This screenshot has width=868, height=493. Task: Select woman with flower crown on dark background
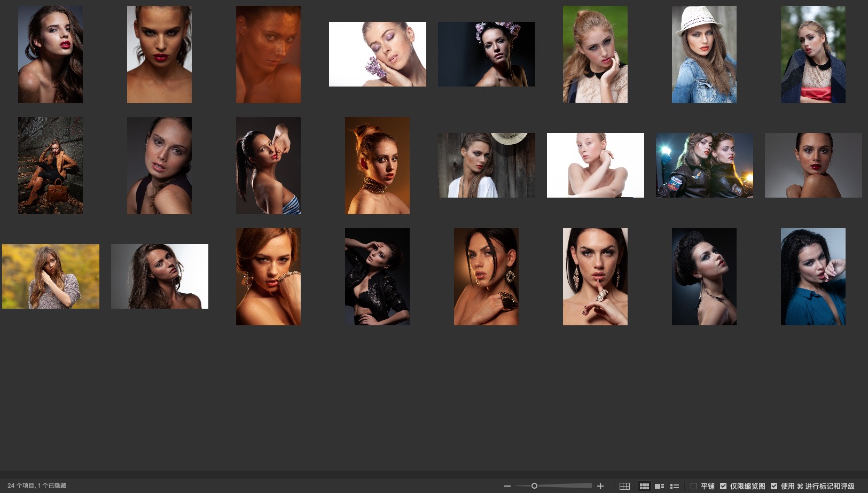pos(487,54)
